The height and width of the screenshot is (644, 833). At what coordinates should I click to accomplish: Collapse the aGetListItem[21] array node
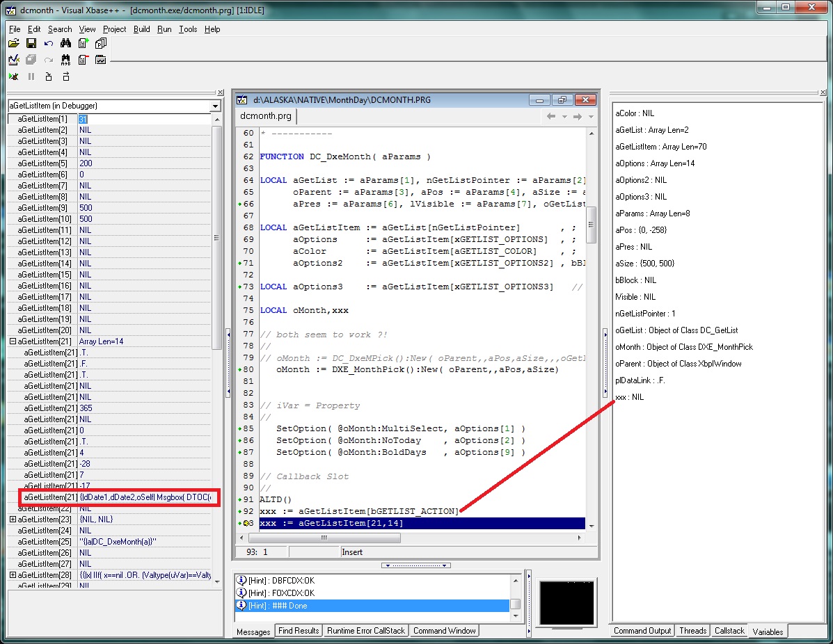(13, 341)
